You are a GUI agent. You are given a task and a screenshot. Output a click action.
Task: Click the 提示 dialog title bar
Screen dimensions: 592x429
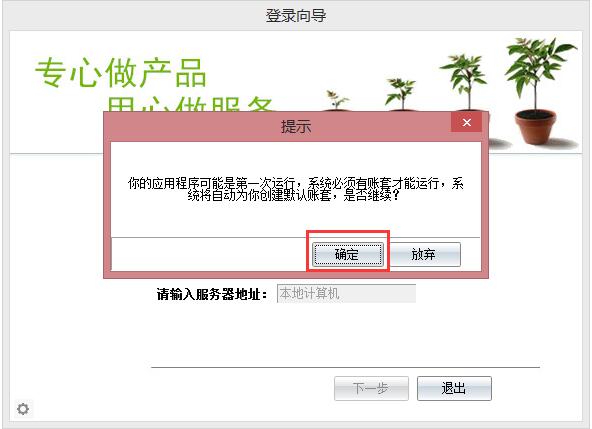coord(277,126)
